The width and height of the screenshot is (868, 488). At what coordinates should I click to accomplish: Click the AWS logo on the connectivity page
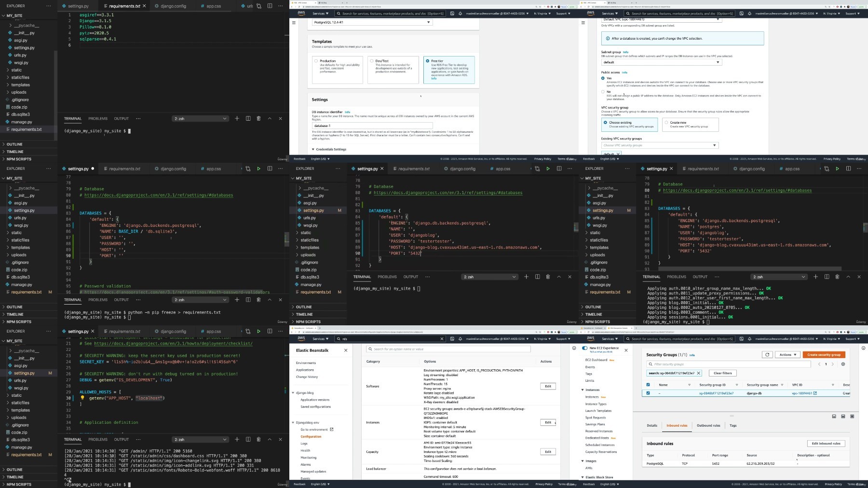pyautogui.click(x=591, y=14)
